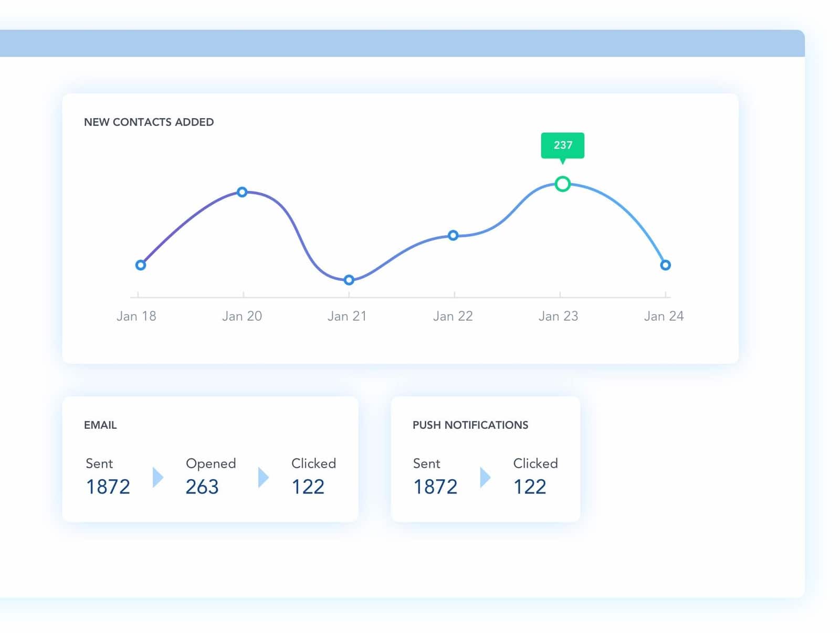This screenshot has height=633, width=840.
Task: Click the PUSH NOTIFICATIONS card heading
Action: click(x=470, y=425)
